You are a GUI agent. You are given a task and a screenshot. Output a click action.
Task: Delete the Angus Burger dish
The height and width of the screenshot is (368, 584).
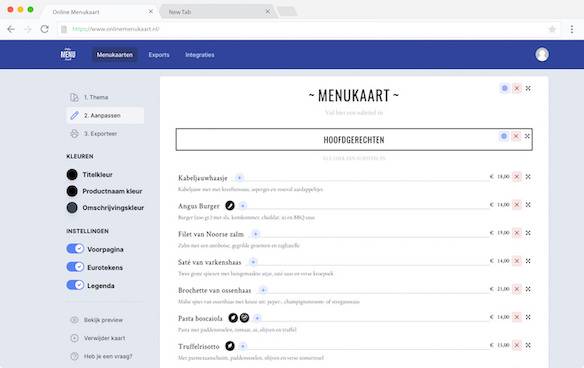pos(517,204)
